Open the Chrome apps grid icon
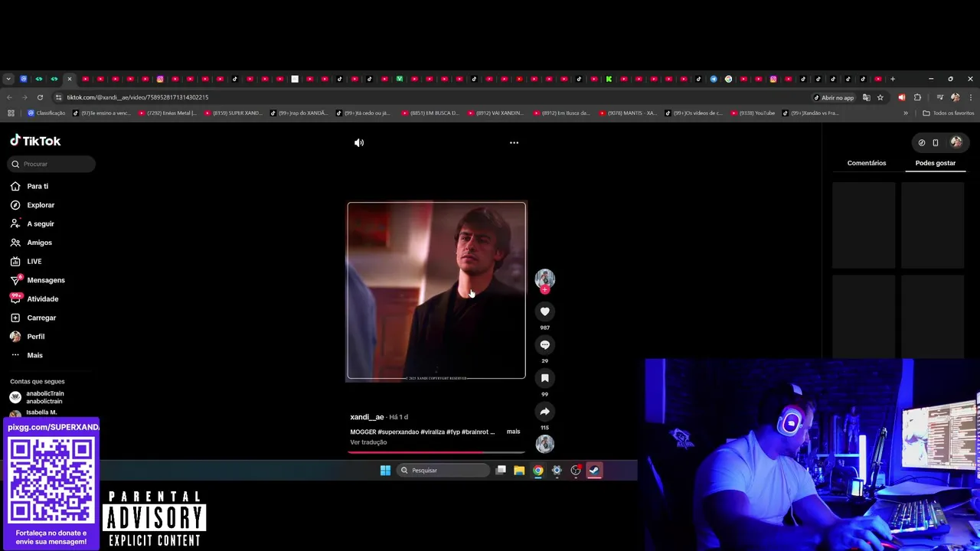Screen dimensions: 980x551 [x=11, y=113]
